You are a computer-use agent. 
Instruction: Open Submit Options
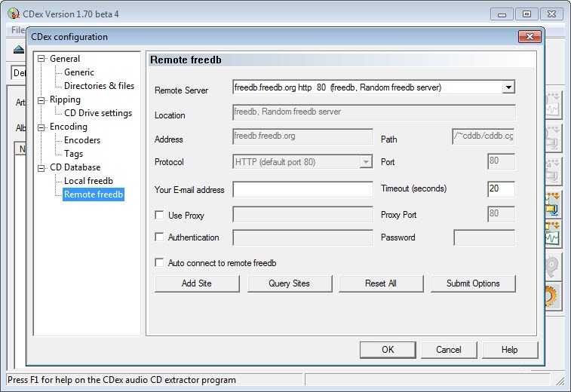(x=473, y=283)
